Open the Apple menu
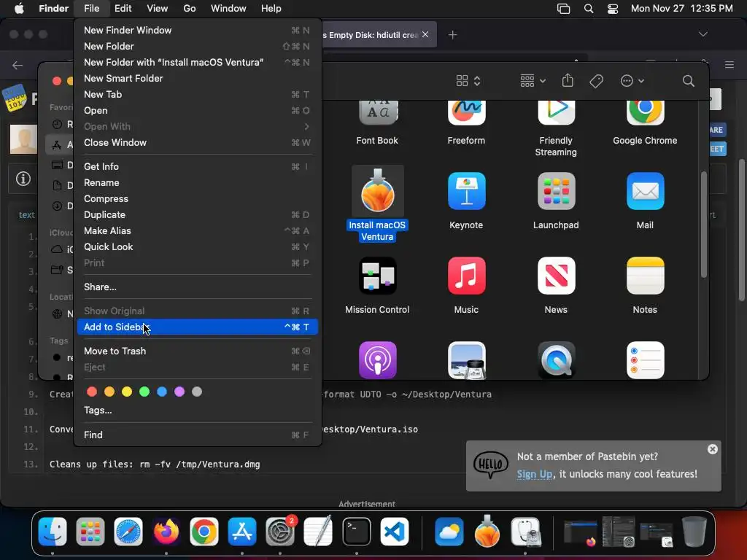Screen dimensions: 747x560 coord(19,9)
